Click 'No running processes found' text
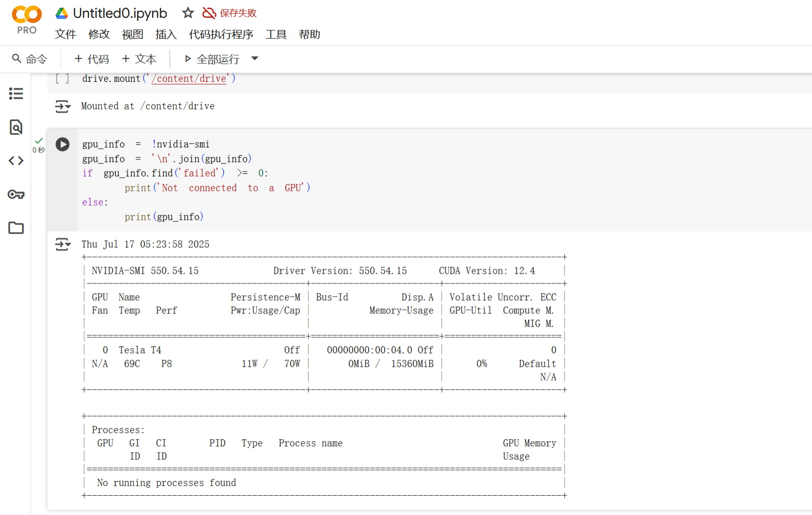Screen dimensions: 812x515 pyautogui.click(x=167, y=483)
